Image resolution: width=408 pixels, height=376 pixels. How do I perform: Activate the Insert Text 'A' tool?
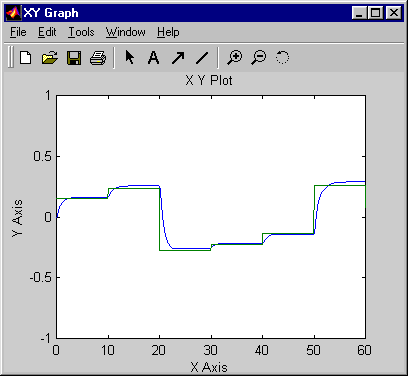coord(153,58)
